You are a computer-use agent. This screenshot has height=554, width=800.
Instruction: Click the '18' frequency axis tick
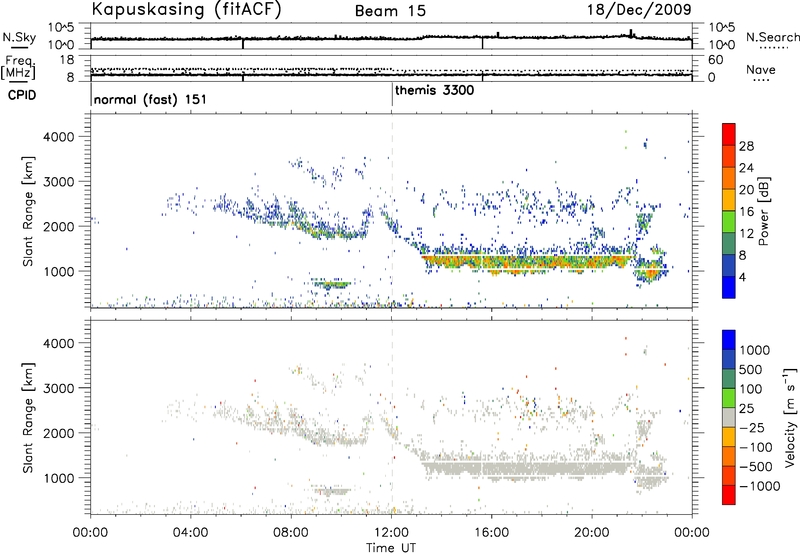pyautogui.click(x=66, y=60)
